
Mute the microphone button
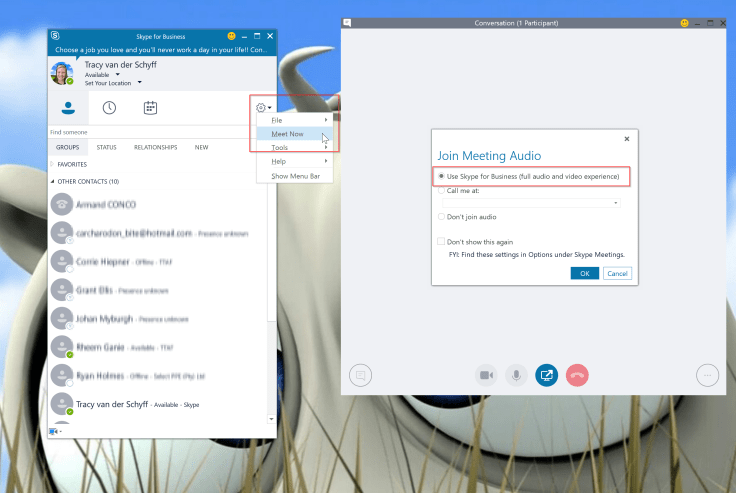[517, 375]
